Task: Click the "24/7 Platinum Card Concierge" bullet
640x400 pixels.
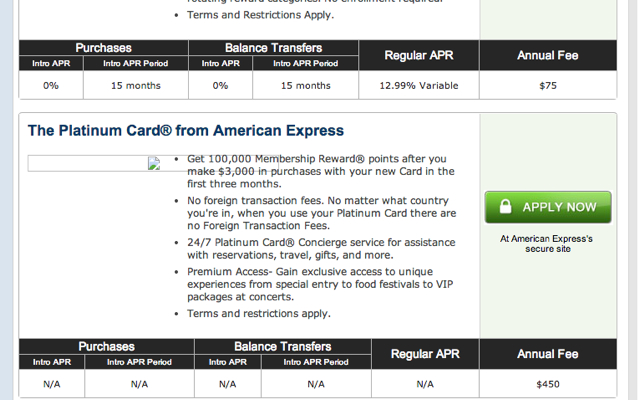Action: click(x=321, y=249)
